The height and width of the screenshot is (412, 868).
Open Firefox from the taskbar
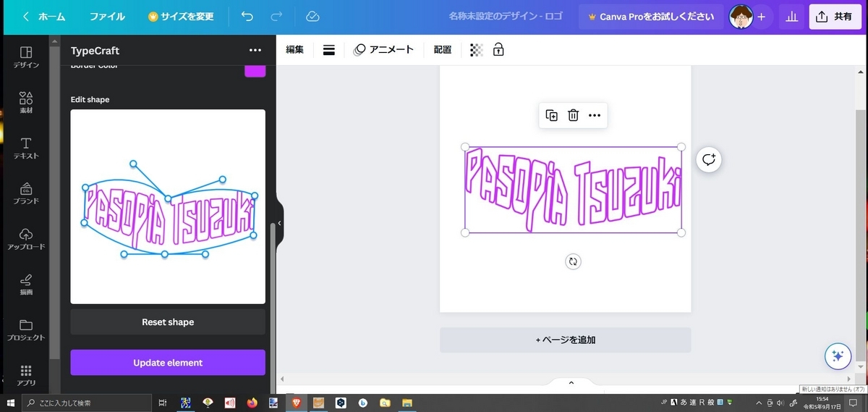[x=252, y=403]
